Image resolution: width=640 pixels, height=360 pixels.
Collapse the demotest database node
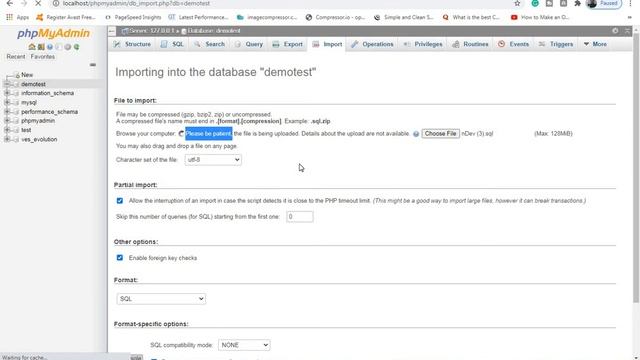point(7,84)
